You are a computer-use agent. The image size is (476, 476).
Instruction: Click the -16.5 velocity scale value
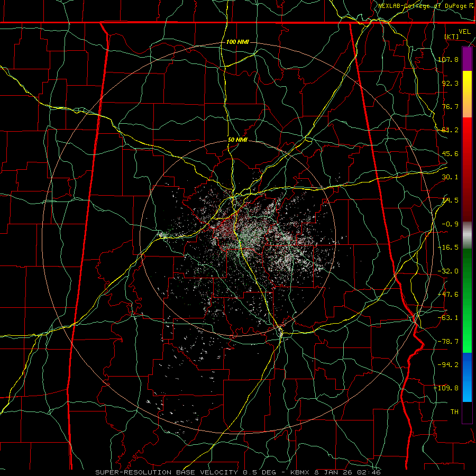coord(448,248)
